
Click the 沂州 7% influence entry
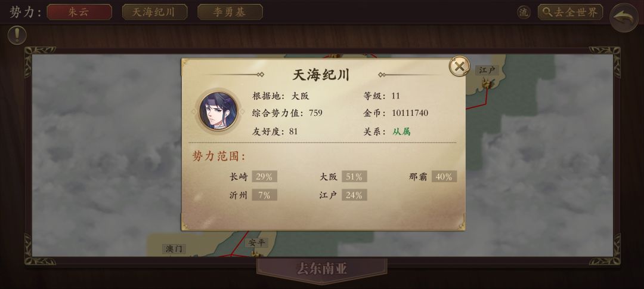(253, 195)
